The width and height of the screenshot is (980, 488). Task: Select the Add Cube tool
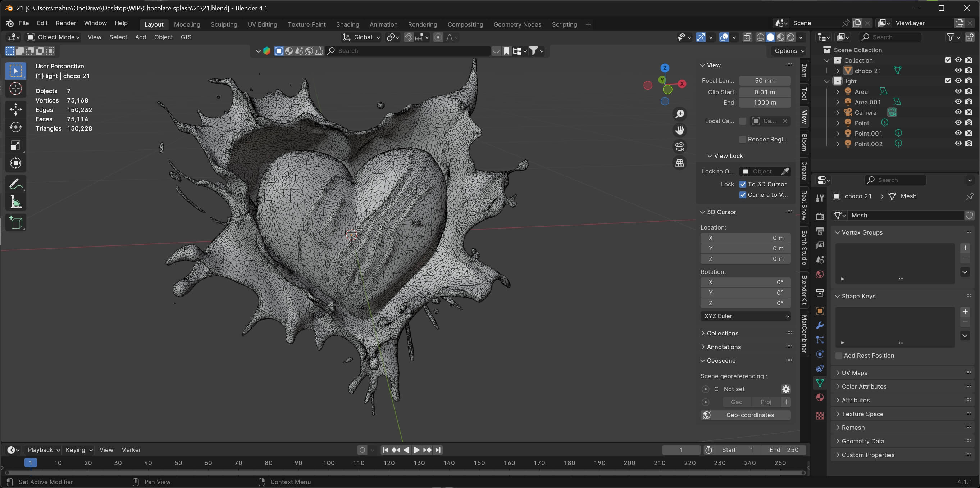tap(15, 223)
